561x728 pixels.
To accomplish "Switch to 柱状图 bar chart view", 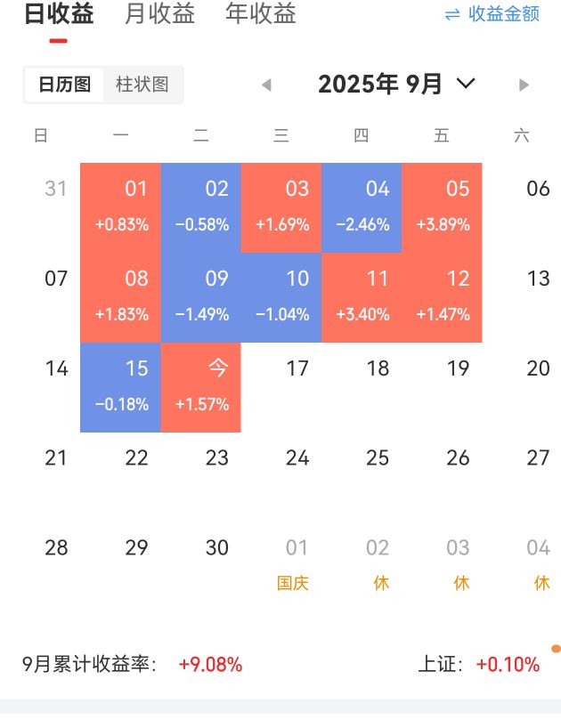I will [x=142, y=85].
